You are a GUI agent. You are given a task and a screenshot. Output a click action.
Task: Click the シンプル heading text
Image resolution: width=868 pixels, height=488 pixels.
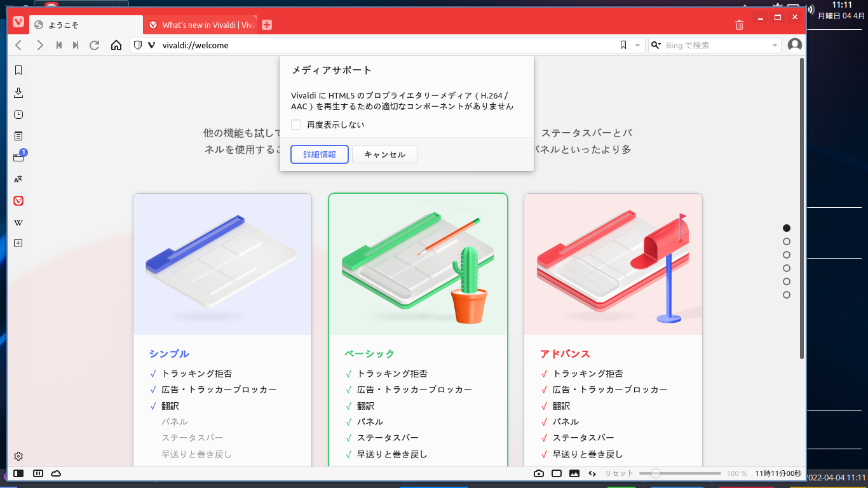169,354
